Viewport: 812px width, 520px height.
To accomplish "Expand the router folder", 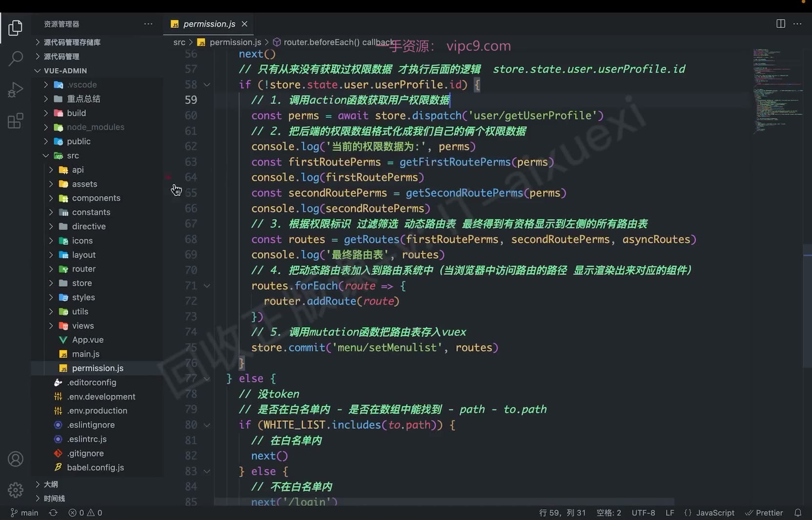I will pyautogui.click(x=83, y=269).
